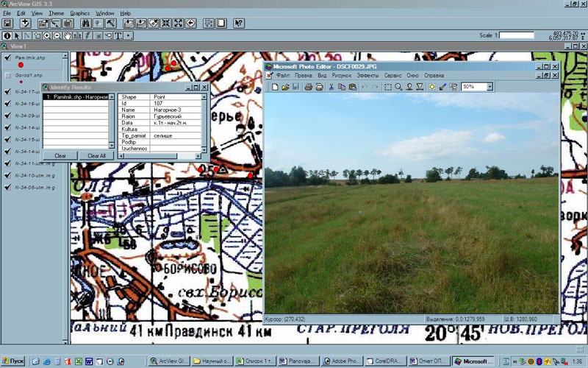The height and width of the screenshot is (368, 588).
Task: Open the Эффекты menu in Photo Editor
Action: point(367,76)
